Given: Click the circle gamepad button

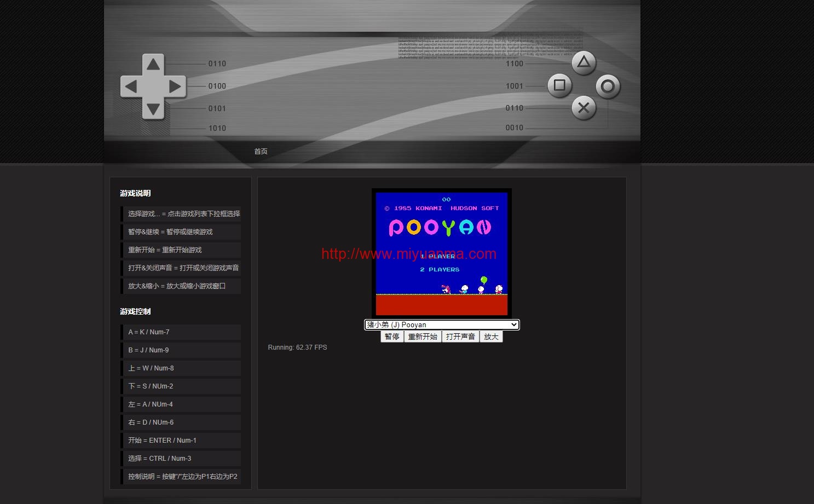Looking at the screenshot, I should (608, 86).
